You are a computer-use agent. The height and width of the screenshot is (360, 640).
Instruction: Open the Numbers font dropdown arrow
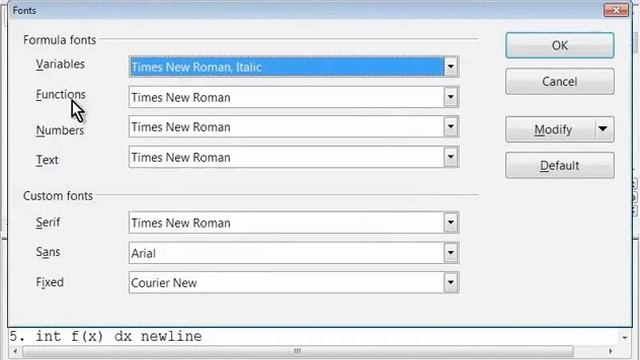[451, 127]
